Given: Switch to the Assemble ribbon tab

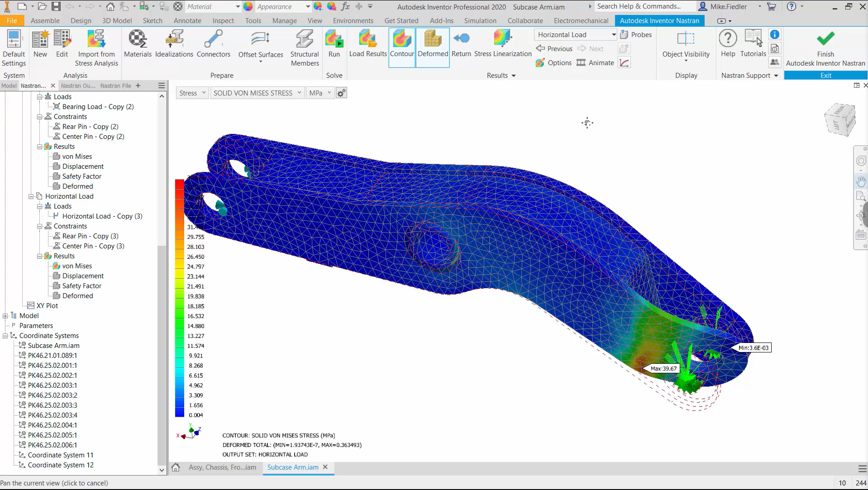Looking at the screenshot, I should click(x=45, y=21).
